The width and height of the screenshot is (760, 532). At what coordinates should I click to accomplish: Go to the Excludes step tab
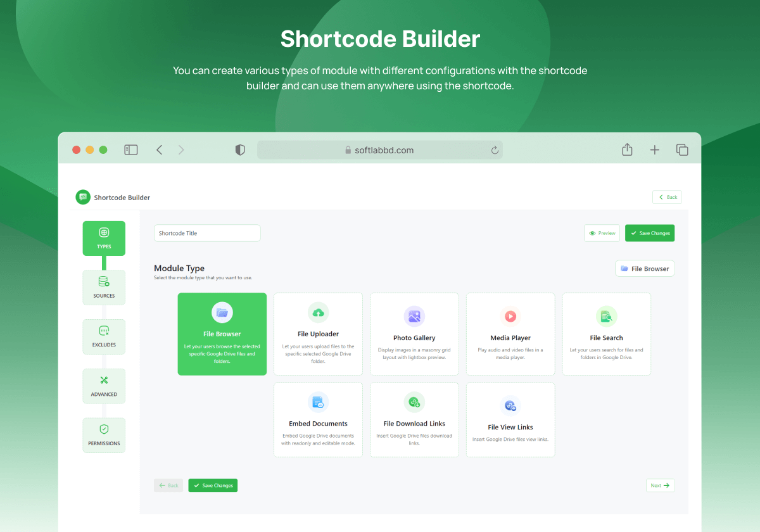[x=104, y=337]
